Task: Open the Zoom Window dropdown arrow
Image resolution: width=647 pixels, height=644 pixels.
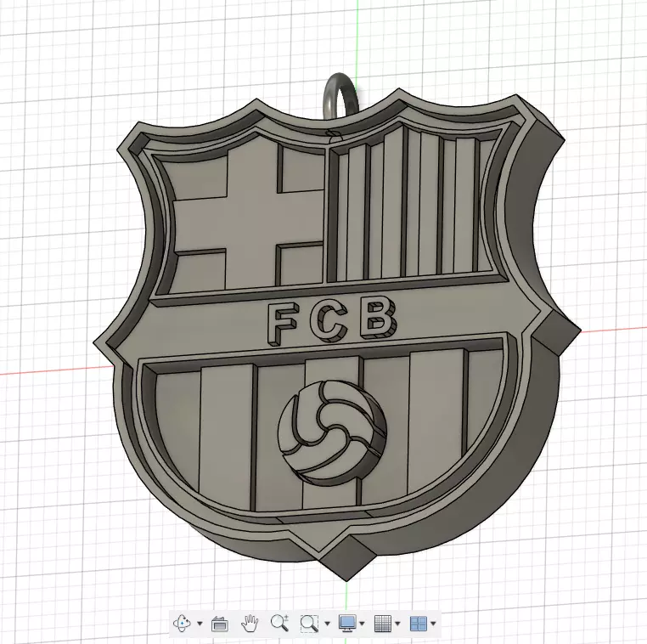Action: [x=328, y=624]
